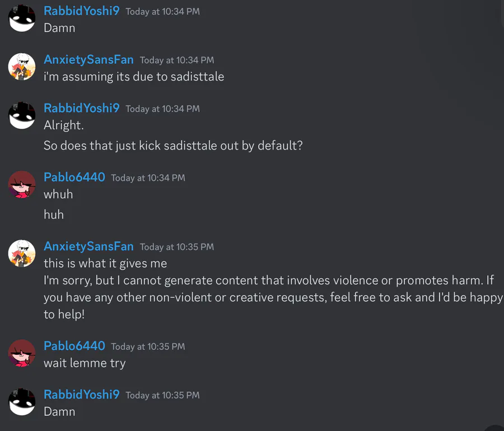Screen dimensions: 504x431
Task: Click the "Today at 10:34 PM" timestamp beside Pablo6440
Action: (x=148, y=178)
